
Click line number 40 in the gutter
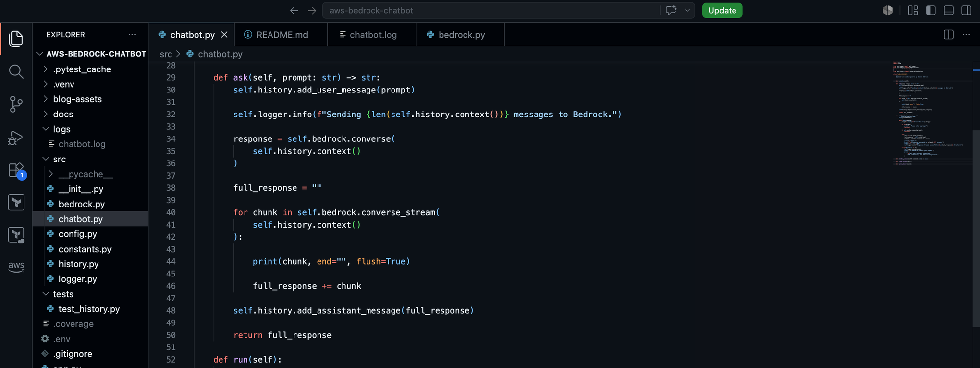tap(171, 212)
